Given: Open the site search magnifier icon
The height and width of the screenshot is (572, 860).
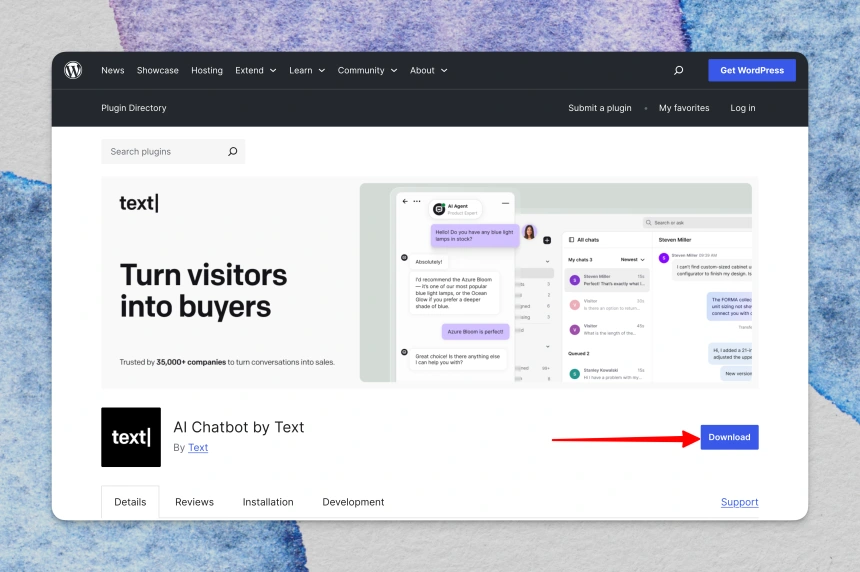Looking at the screenshot, I should tap(678, 70).
